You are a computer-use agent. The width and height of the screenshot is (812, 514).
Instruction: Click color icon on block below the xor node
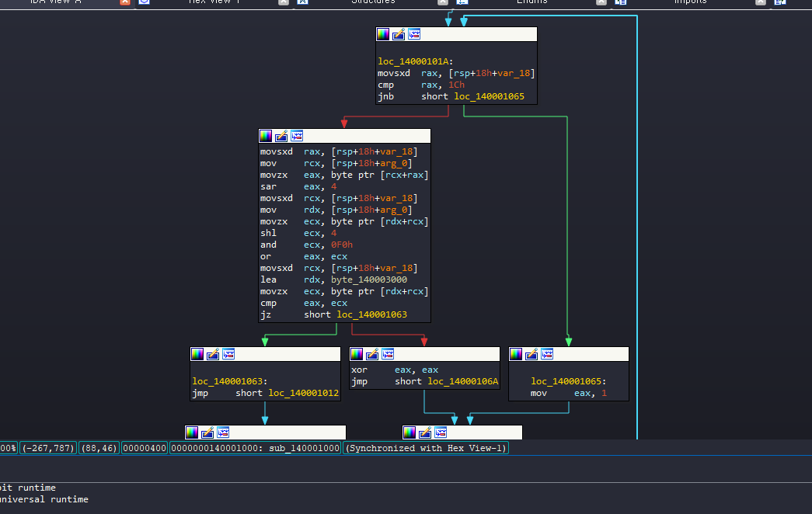coord(409,432)
